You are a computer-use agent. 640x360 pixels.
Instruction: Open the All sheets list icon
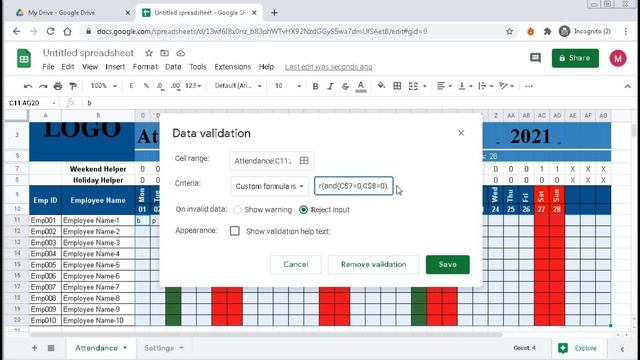(x=51, y=348)
